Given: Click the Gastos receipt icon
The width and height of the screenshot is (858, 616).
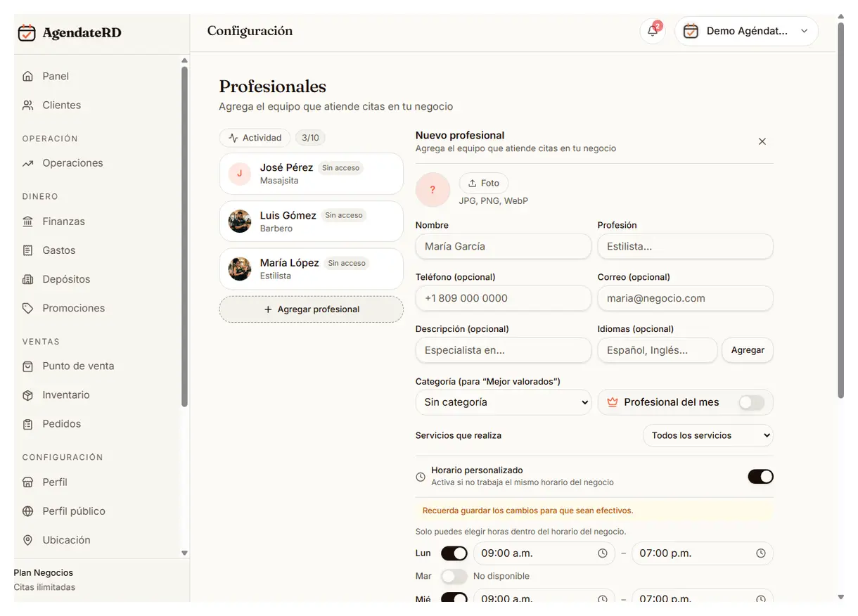Looking at the screenshot, I should 28,250.
